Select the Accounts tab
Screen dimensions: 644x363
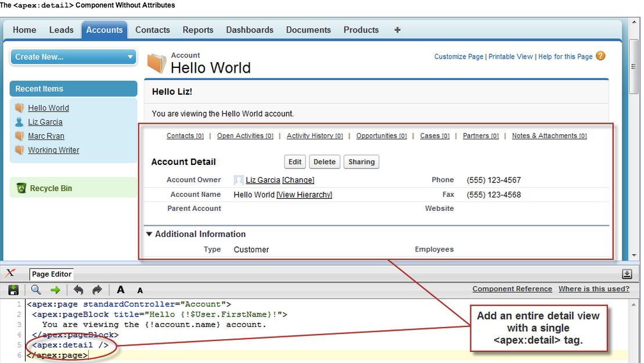[105, 30]
